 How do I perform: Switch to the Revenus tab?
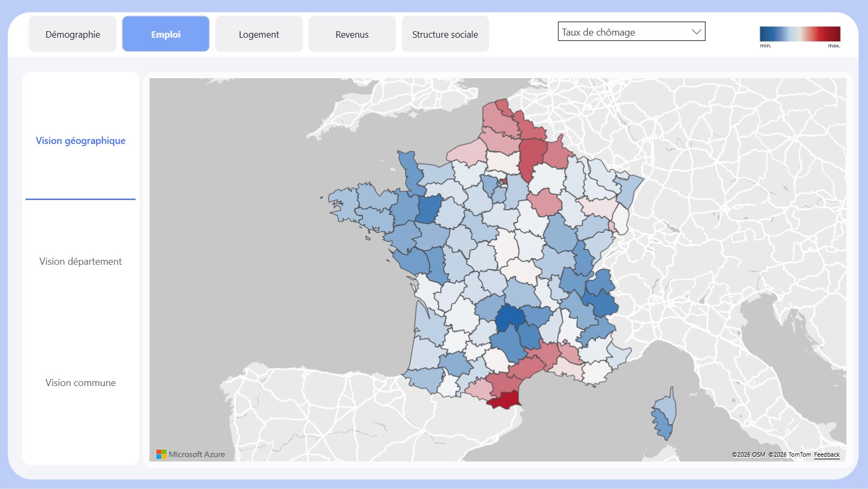[x=352, y=33]
